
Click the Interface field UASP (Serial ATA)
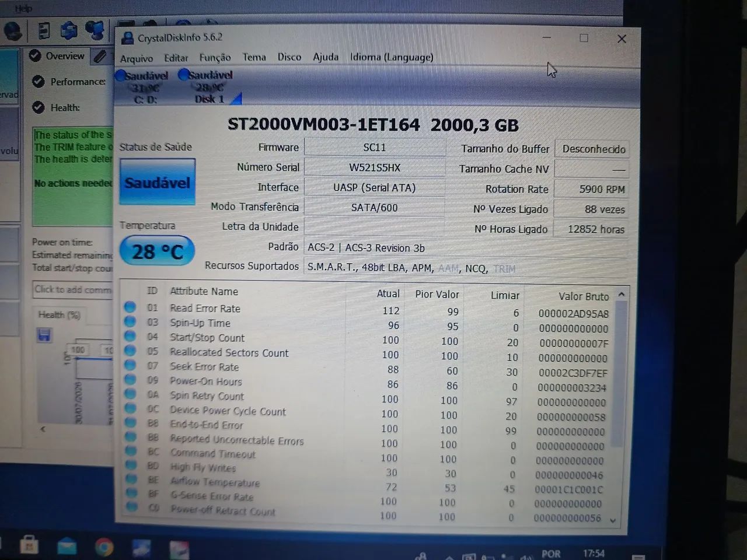375,187
